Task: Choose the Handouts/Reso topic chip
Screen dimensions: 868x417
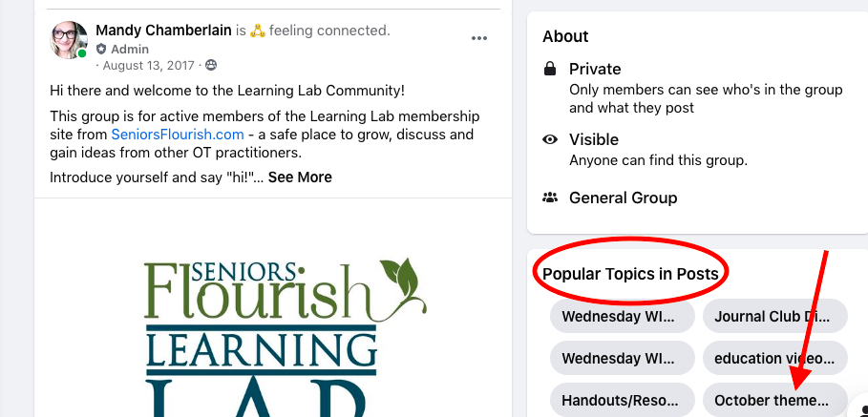Action: click(622, 400)
